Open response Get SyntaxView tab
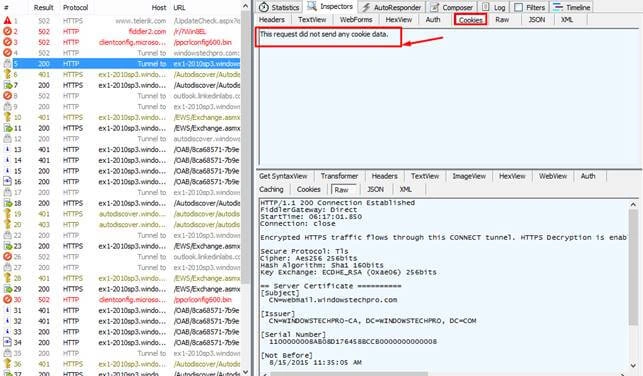 pos(283,176)
